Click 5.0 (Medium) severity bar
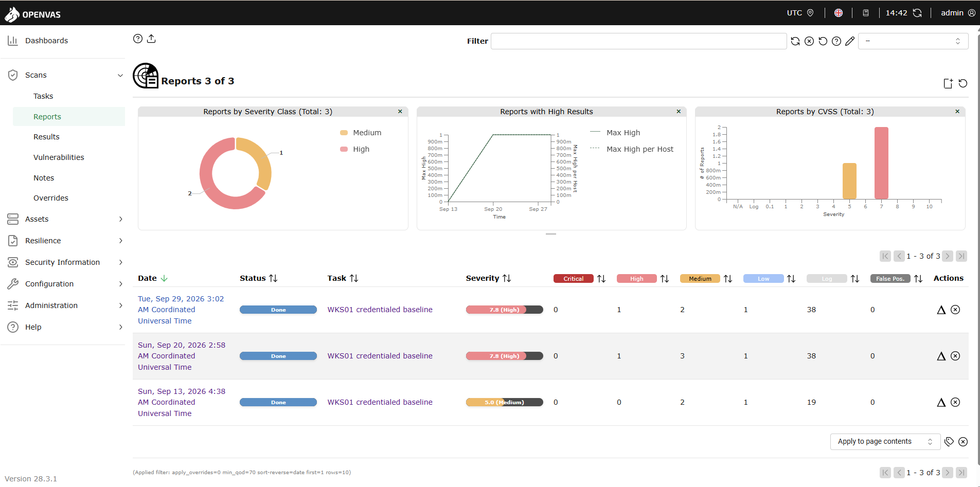 coord(505,402)
